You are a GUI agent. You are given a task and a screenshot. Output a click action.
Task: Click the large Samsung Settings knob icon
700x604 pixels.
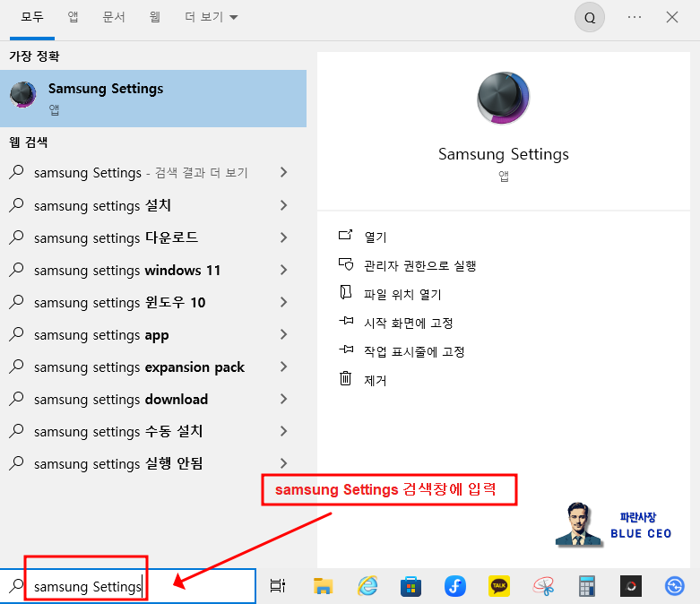click(x=503, y=98)
